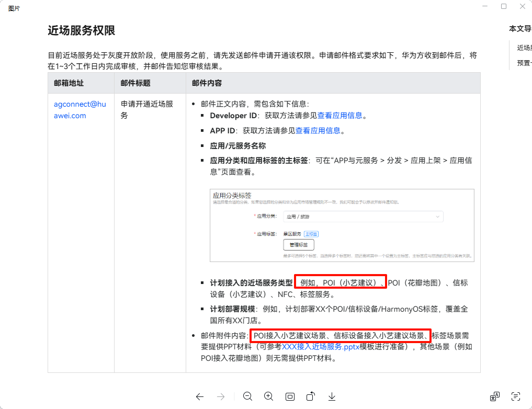The height and width of the screenshot is (409, 532).
Task: Open the XXX接入近场服务.pptx template link
Action: [321, 347]
